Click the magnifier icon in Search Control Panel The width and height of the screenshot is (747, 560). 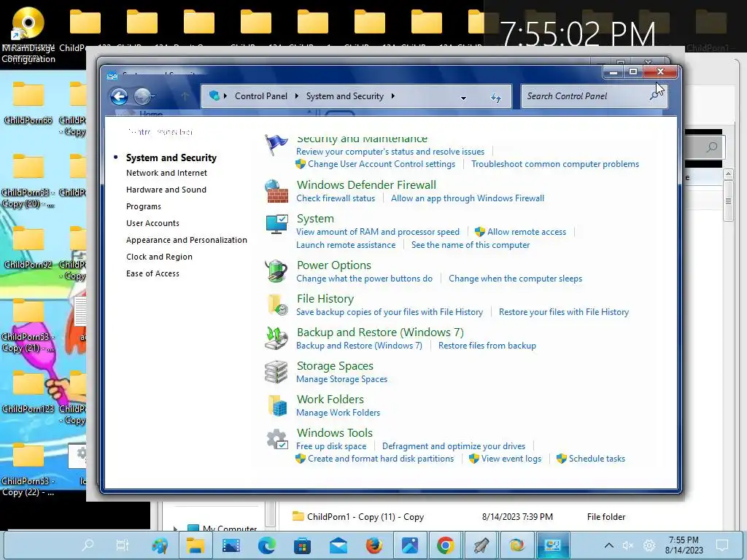click(x=656, y=96)
